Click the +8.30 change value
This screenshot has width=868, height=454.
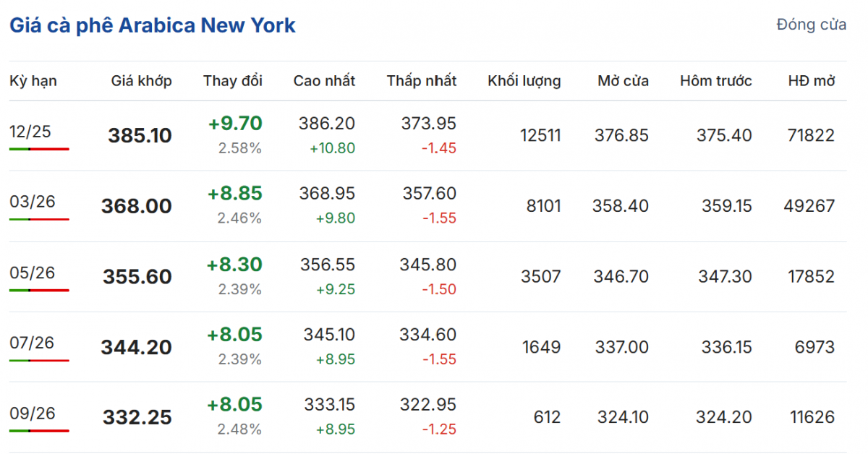click(x=234, y=265)
